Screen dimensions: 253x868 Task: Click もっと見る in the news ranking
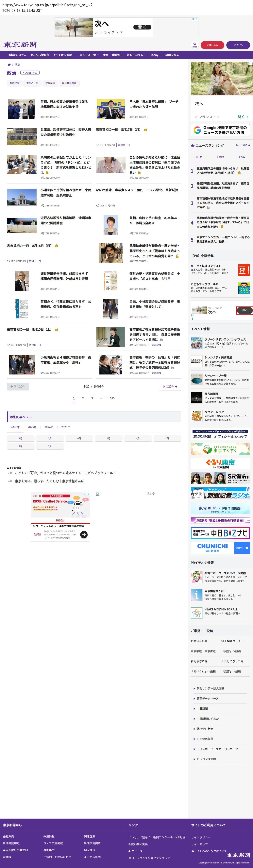click(243, 145)
